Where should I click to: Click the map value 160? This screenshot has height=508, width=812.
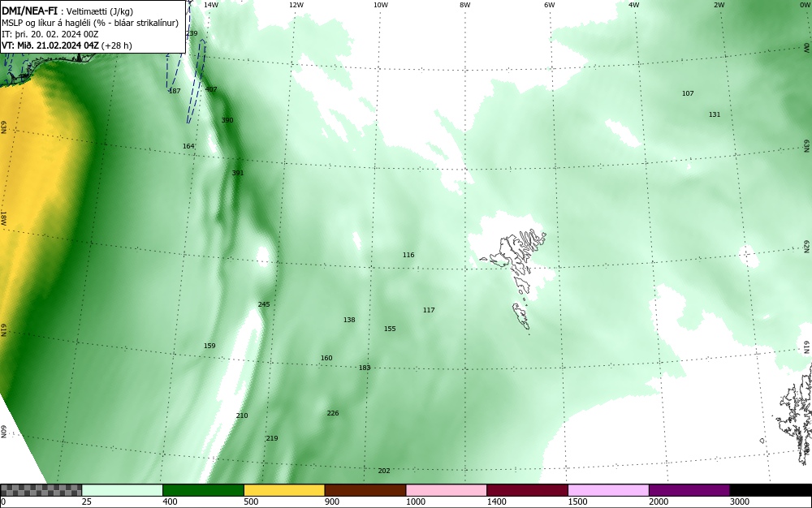click(326, 358)
